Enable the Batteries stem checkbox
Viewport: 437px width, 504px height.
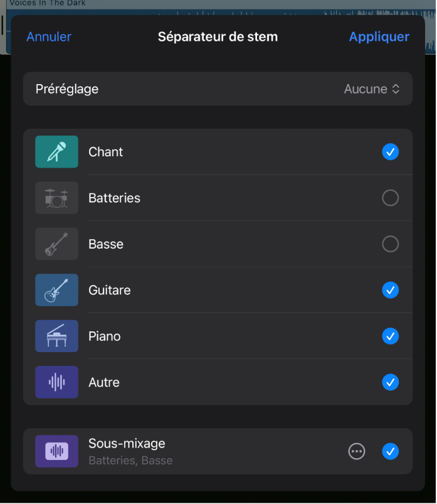391,198
